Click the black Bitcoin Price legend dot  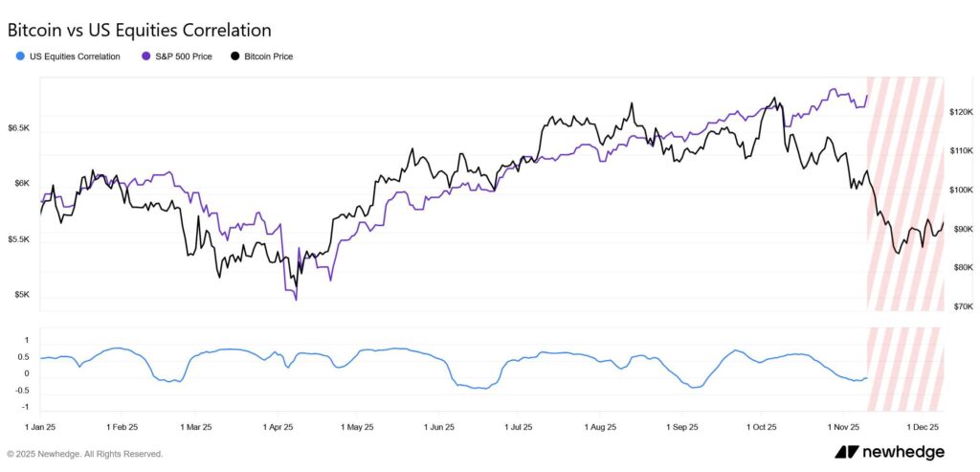[x=234, y=56]
